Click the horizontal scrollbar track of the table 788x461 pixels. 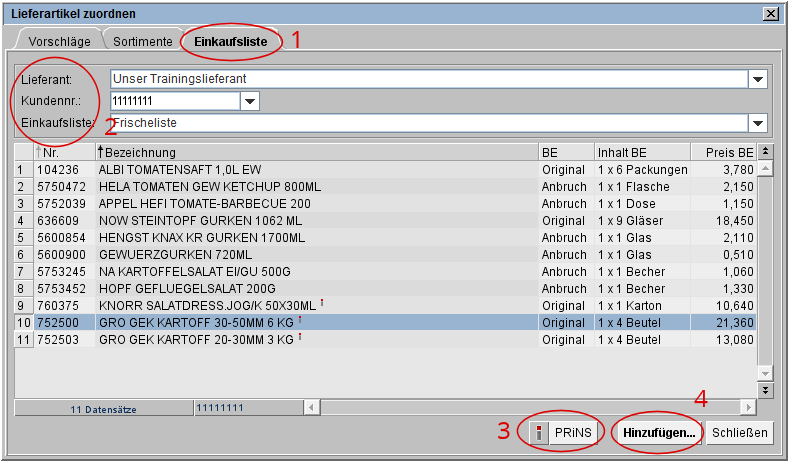[530, 408]
